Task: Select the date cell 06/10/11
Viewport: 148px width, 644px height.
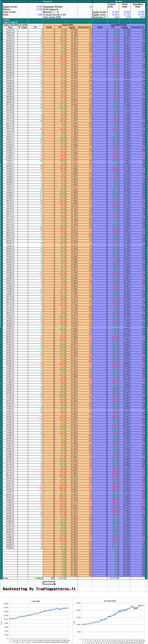Action: click(x=10, y=201)
